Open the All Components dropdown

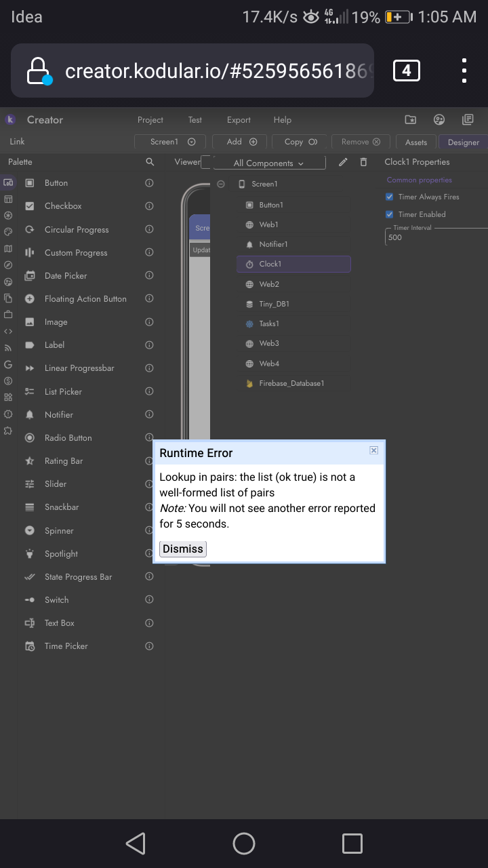(269, 163)
